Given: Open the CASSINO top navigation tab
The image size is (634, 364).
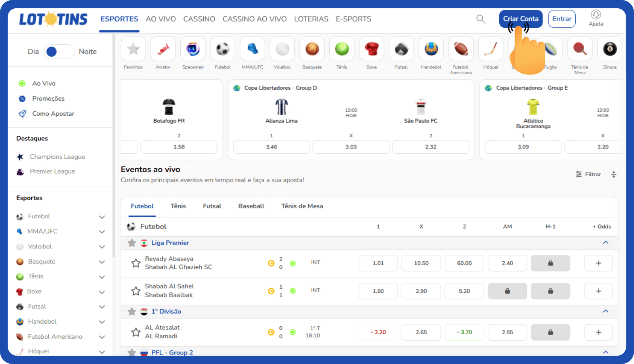Looking at the screenshot, I should click(199, 19).
